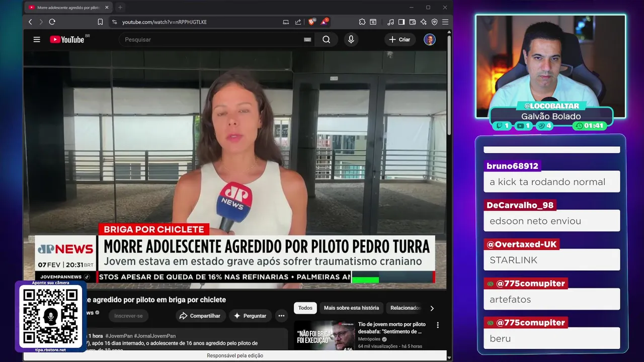
Task: Open the screenshot icon beside the extensions icon
Action: pyautogui.click(x=373, y=22)
